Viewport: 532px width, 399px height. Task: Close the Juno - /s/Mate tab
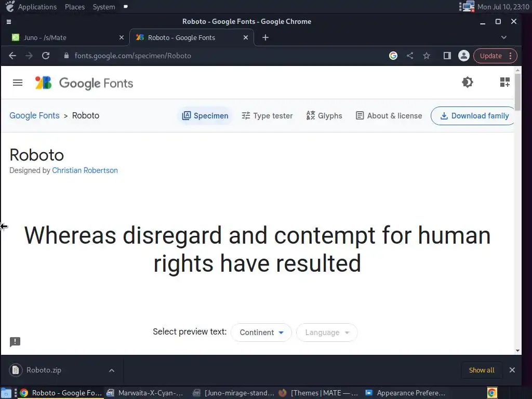(122, 37)
